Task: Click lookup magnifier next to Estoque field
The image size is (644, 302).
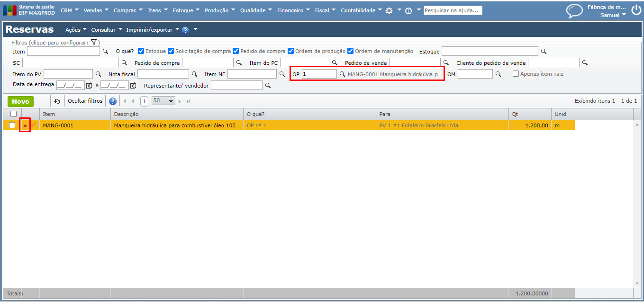Action: pyautogui.click(x=544, y=51)
